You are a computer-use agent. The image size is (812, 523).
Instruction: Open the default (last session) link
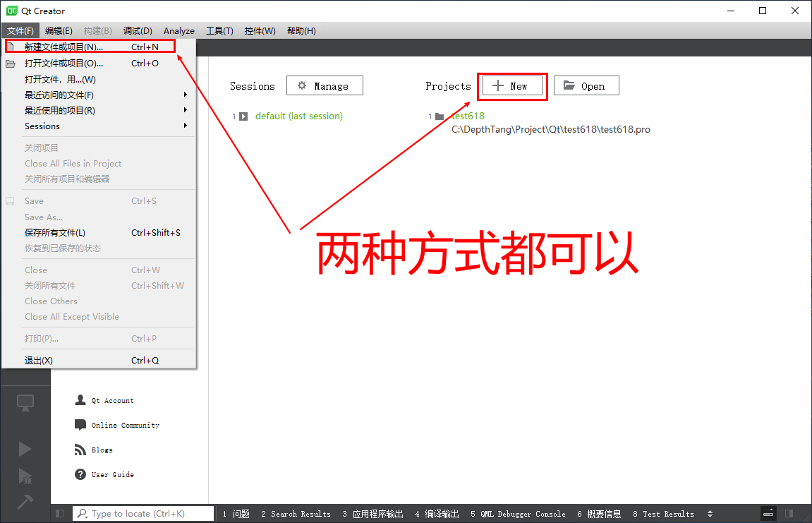pos(299,116)
